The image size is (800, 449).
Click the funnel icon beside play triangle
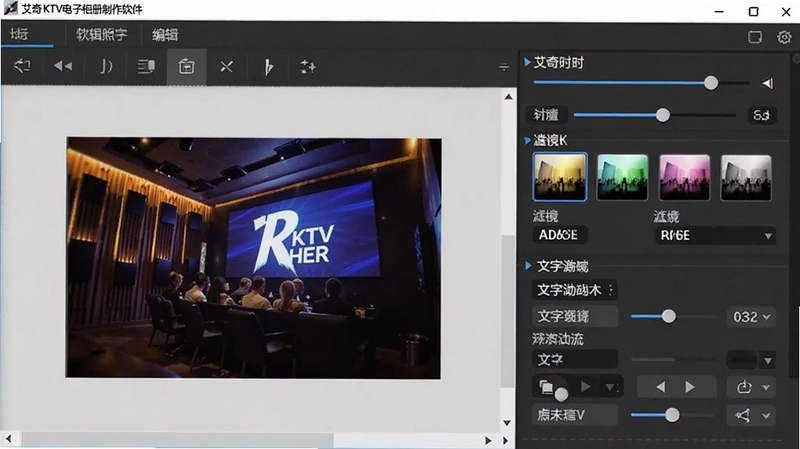(611, 388)
